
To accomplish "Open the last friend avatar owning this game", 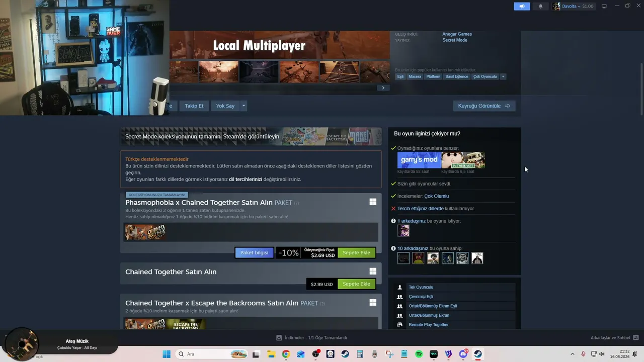I will pyautogui.click(x=477, y=258).
